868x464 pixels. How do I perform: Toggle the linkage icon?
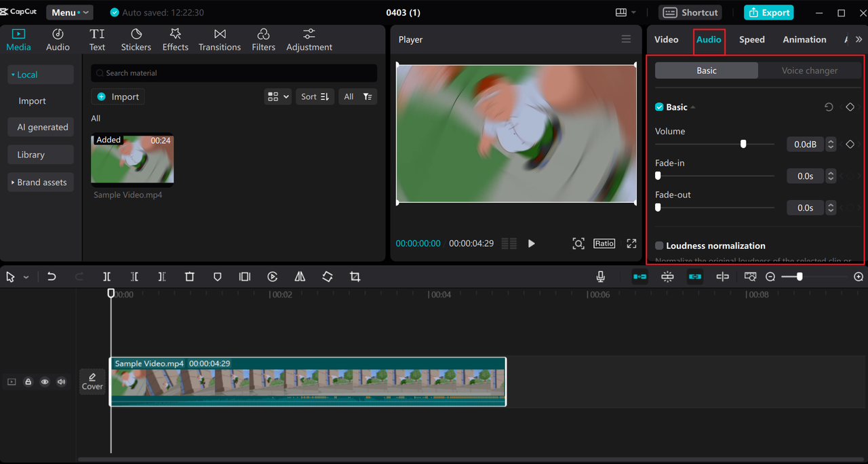pyautogui.click(x=694, y=277)
